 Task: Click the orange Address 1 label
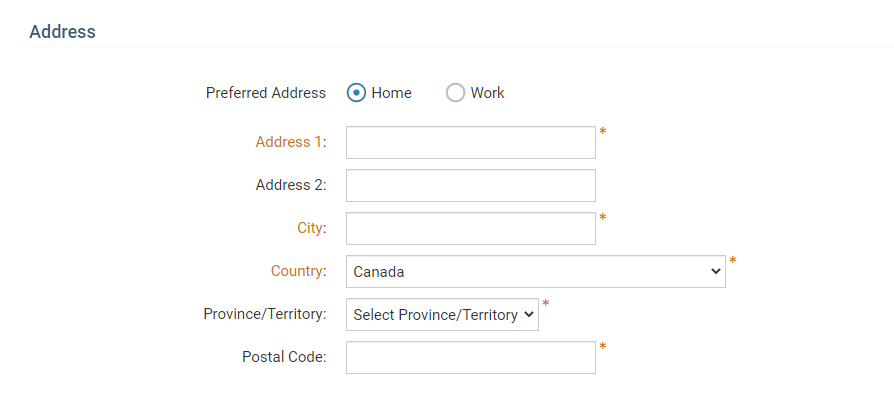point(290,143)
